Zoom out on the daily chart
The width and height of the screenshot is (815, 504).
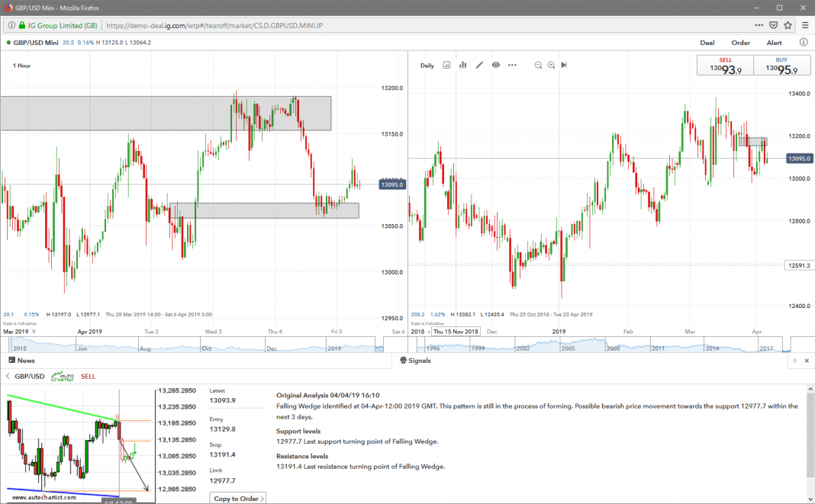click(x=538, y=66)
